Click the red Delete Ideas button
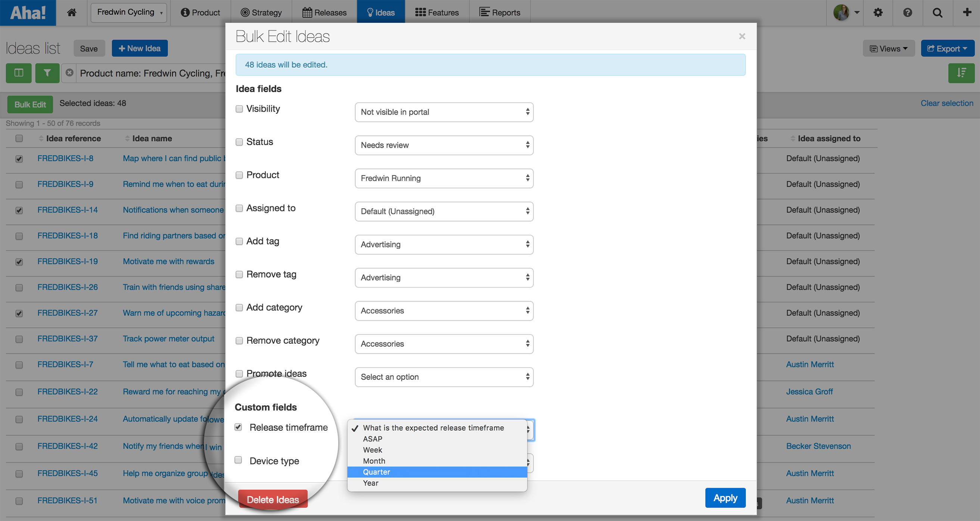Viewport: 980px width, 521px height. (x=273, y=499)
